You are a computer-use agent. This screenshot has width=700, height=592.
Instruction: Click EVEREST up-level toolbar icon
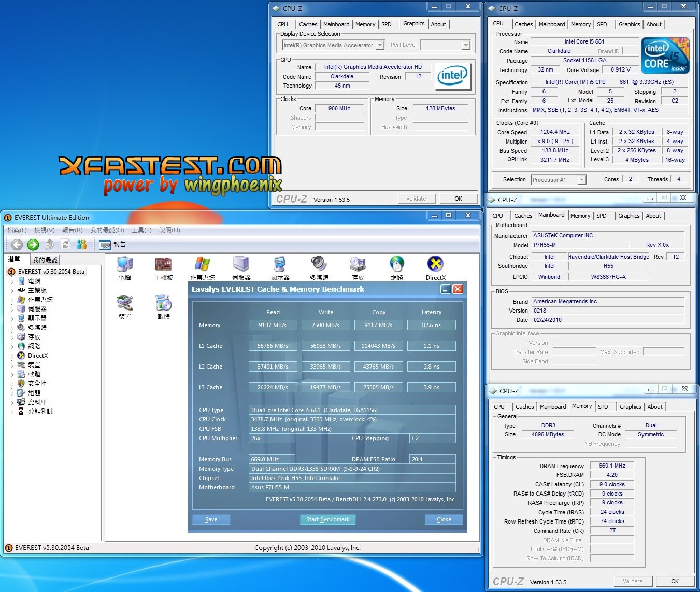point(49,245)
